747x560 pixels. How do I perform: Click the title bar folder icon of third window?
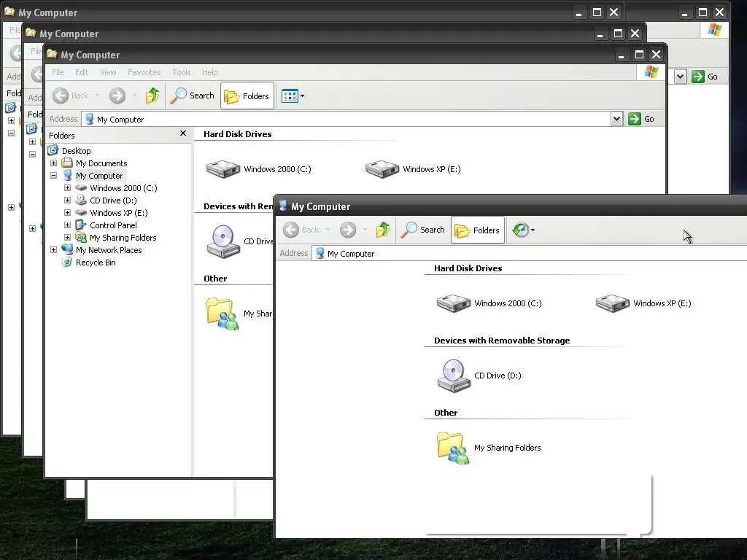point(53,54)
